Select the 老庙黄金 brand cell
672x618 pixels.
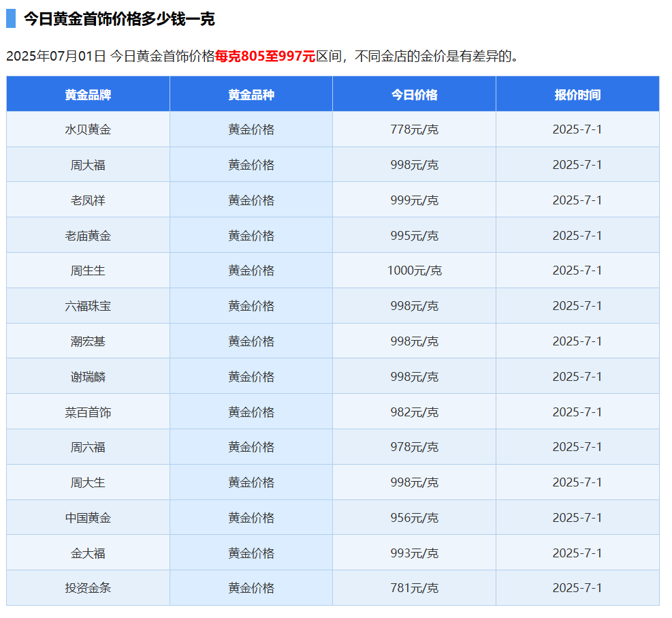pos(88,236)
